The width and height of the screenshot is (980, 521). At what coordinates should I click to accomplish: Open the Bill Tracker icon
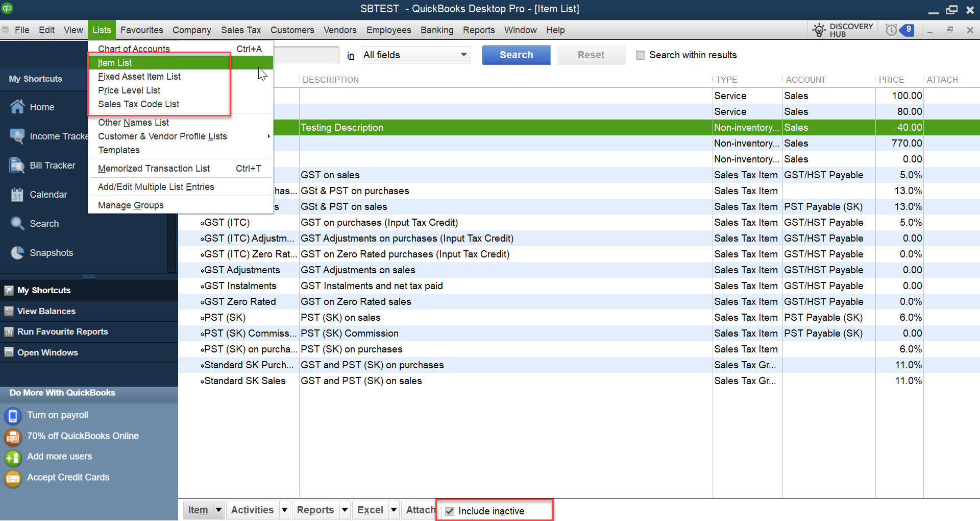click(17, 165)
